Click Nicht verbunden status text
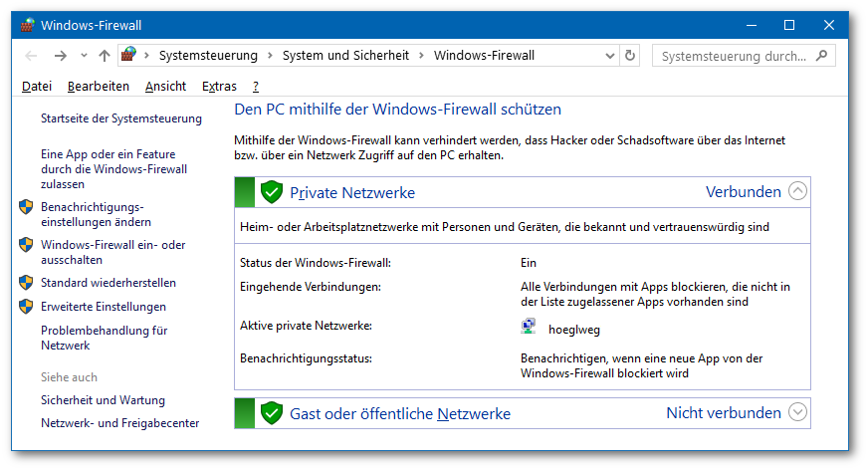Viewport: 868px width, 470px height. point(724,412)
